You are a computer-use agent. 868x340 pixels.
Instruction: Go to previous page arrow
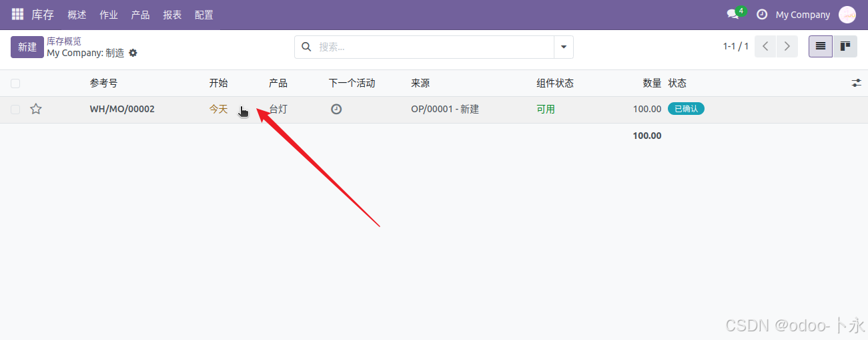tap(765, 47)
